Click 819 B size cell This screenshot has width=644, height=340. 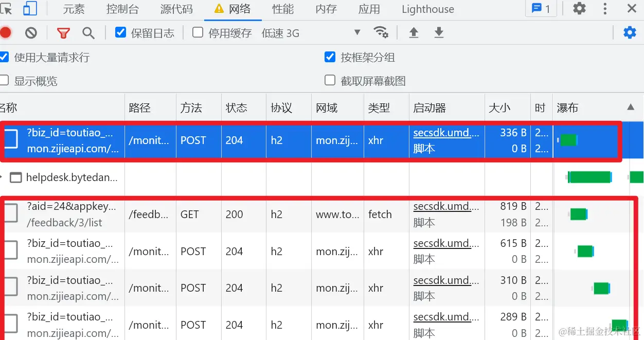pyautogui.click(x=513, y=206)
